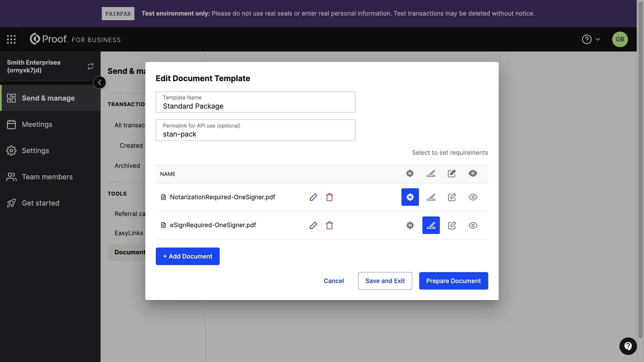Toggle fill requirement for NotarizationRequired-OneSigner.pdf
644x362 pixels.
click(452, 197)
